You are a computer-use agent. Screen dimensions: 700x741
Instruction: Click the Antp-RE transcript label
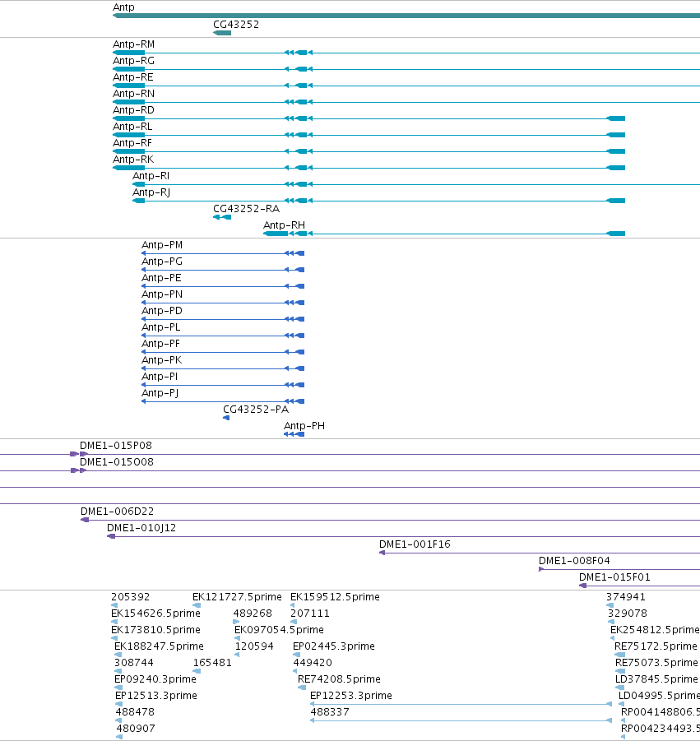(132, 77)
